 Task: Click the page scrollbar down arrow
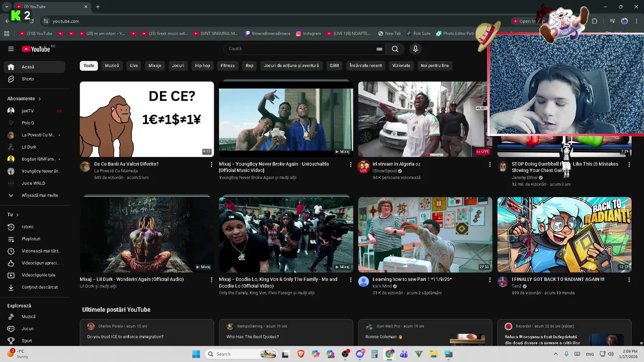[x=641, y=343]
